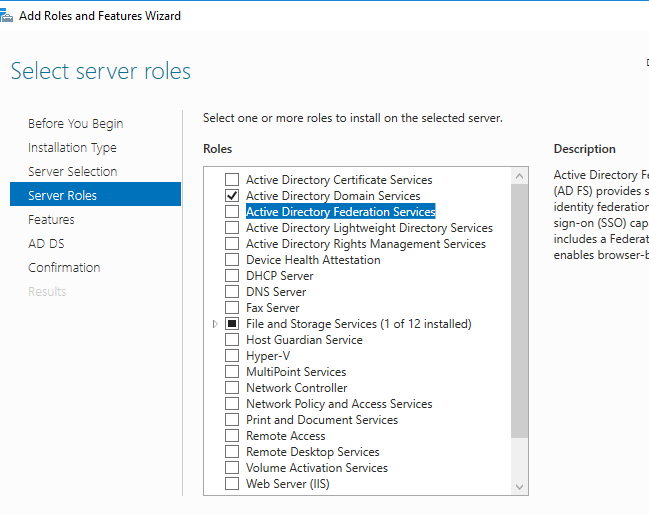This screenshot has height=515, width=649.
Task: Click the roles list scroll down arrow
Action: (519, 487)
